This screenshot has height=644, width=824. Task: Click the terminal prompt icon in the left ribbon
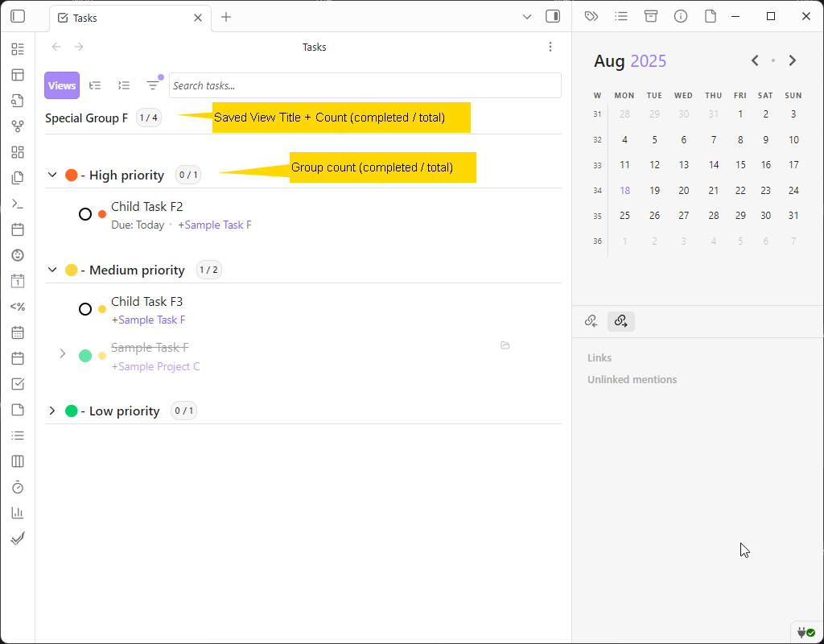(x=18, y=204)
